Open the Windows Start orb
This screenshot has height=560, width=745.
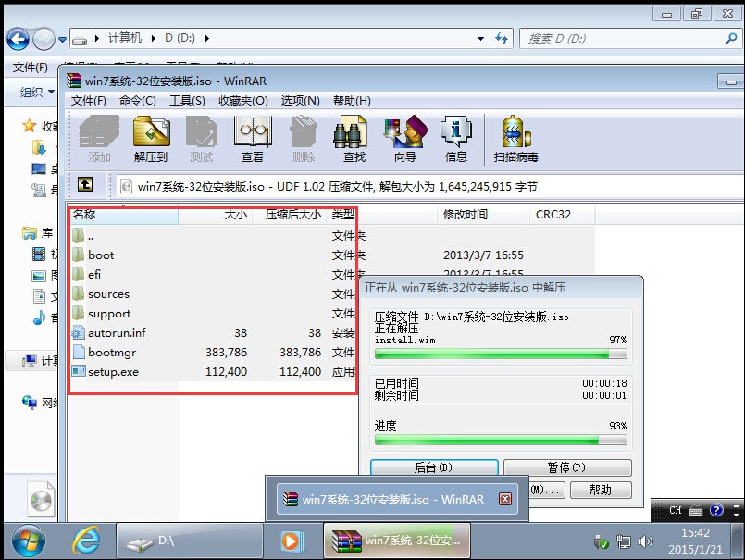pyautogui.click(x=29, y=541)
